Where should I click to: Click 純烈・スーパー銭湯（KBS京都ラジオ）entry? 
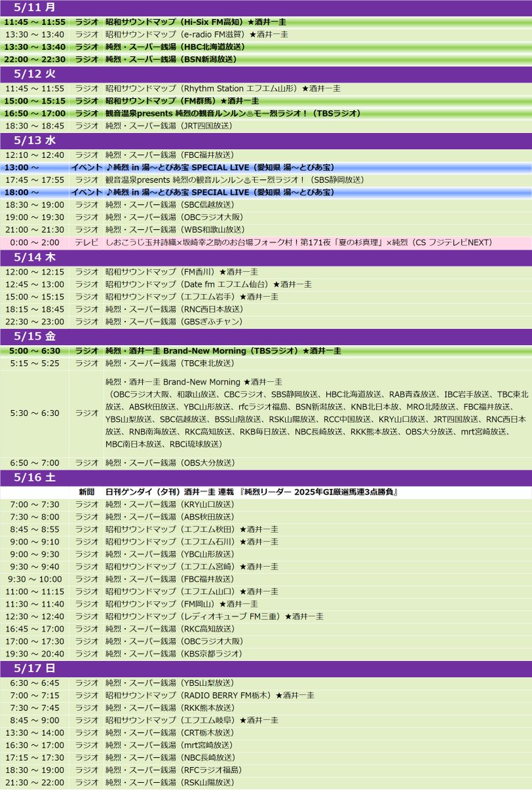[174, 654]
